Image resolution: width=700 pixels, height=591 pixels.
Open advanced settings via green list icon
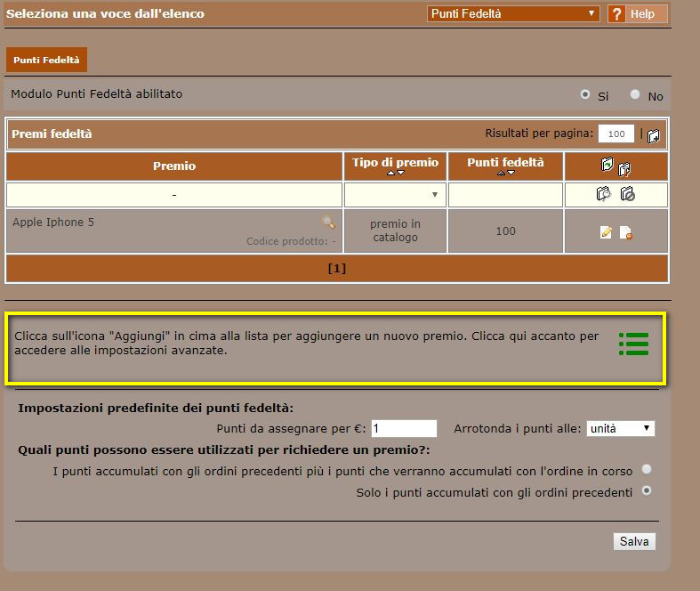(634, 344)
